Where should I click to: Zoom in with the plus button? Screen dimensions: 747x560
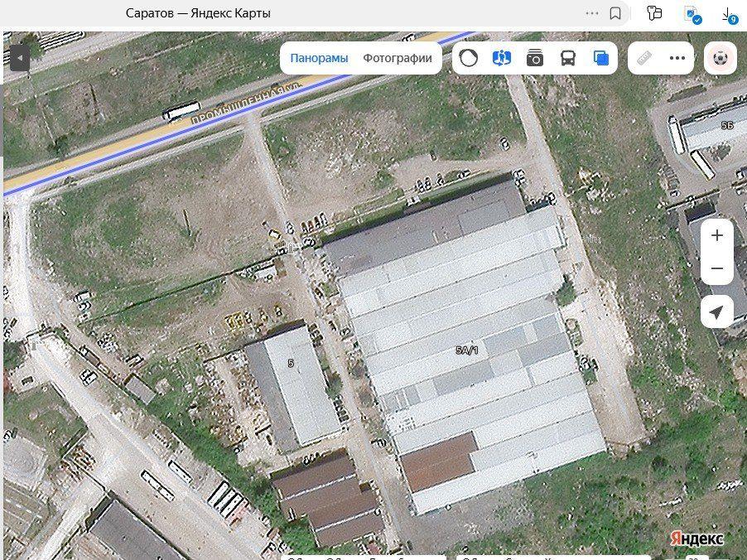tap(717, 235)
